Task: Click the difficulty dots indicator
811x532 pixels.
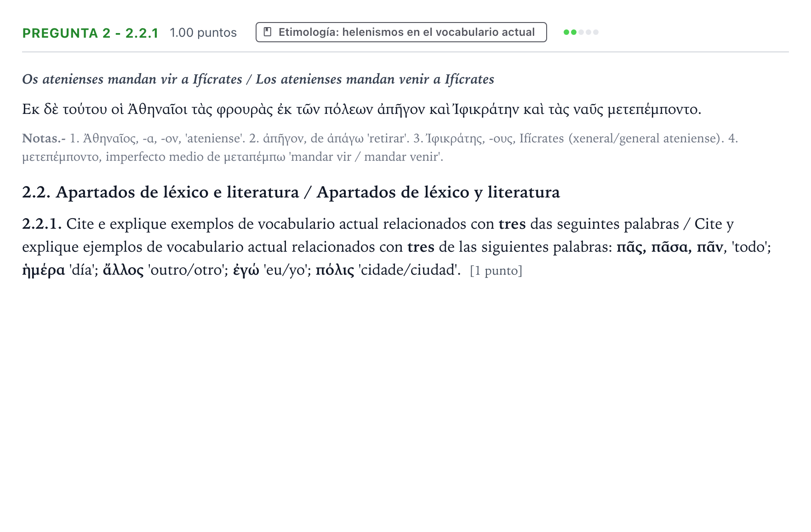Action: point(581,32)
